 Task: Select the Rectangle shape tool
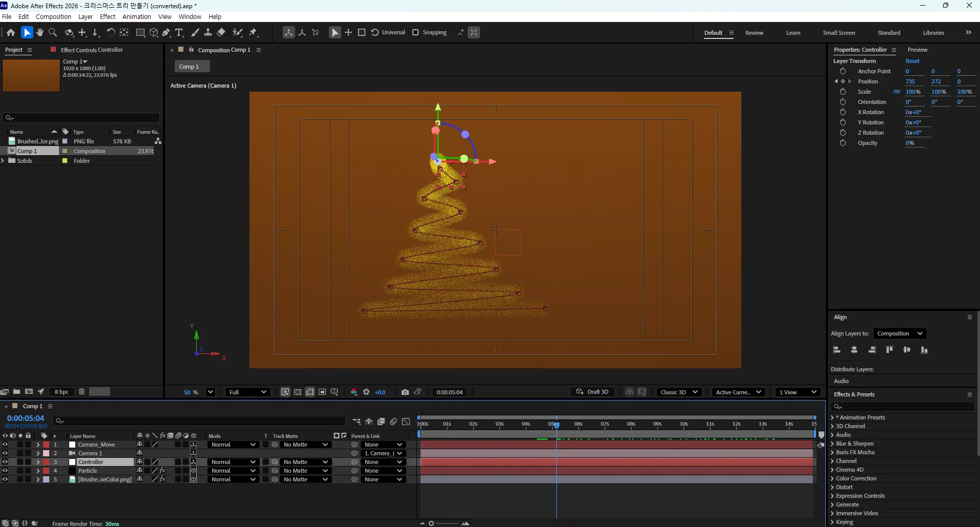tap(140, 32)
